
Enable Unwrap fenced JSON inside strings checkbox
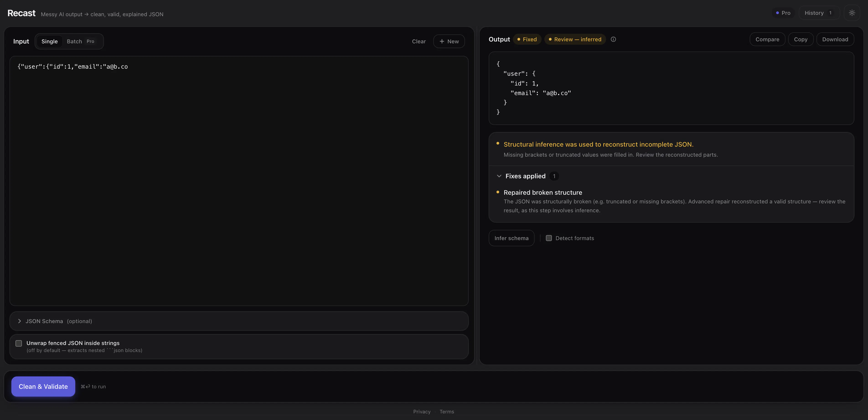pyautogui.click(x=19, y=343)
